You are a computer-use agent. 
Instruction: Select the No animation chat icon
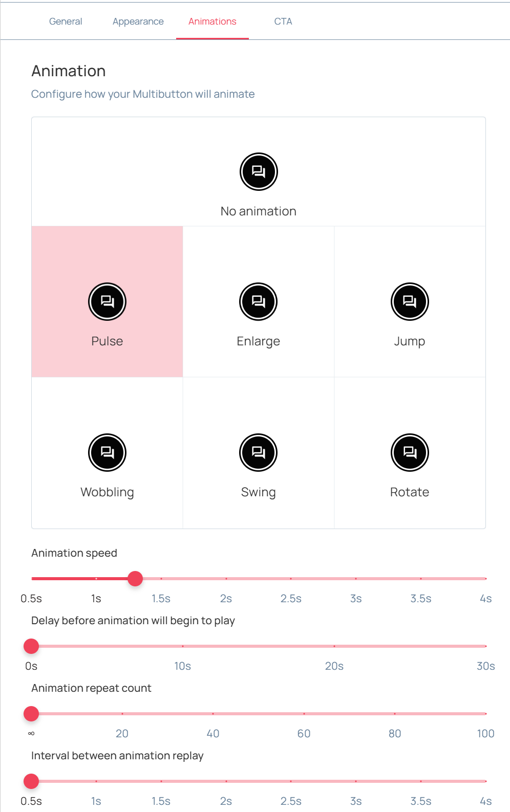[259, 172]
